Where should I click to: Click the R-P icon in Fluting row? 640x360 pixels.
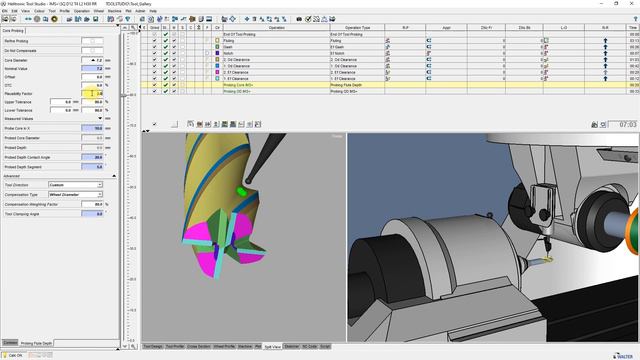point(387,40)
